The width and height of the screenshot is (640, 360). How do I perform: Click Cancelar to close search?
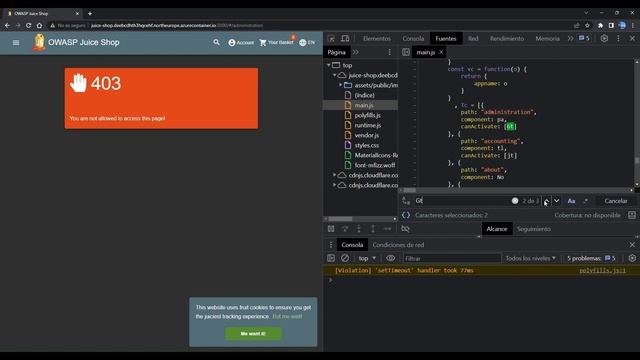pos(616,201)
